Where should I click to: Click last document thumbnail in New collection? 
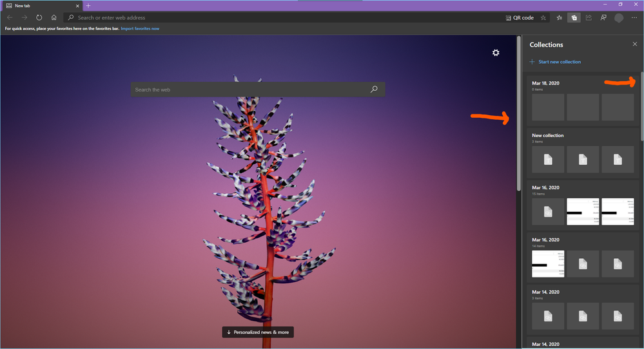[x=618, y=159]
